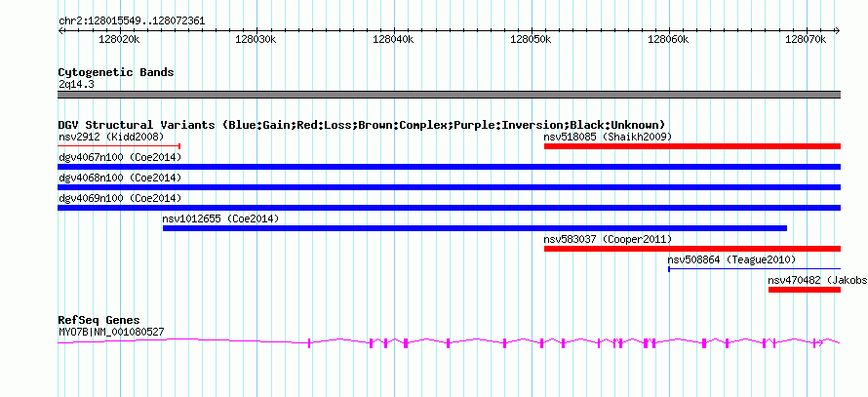Open dgv4068n100 (Coe2014) label
The height and width of the screenshot is (397, 868).
pyautogui.click(x=120, y=178)
